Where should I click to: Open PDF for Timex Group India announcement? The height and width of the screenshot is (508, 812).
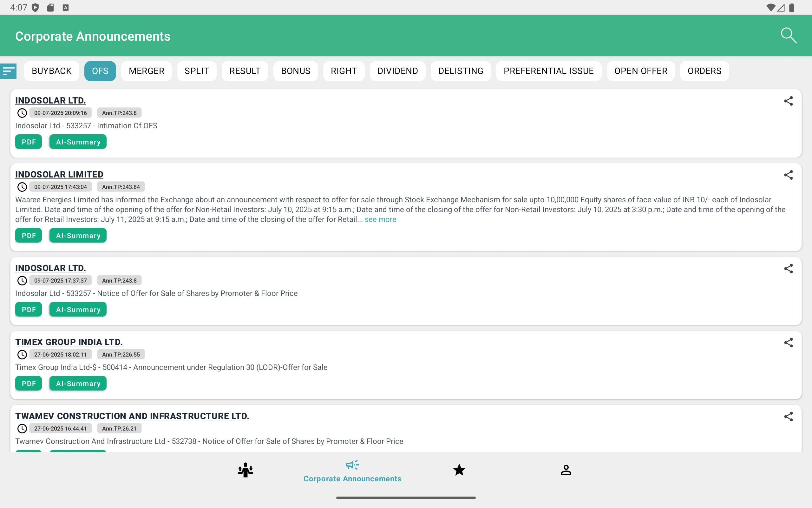coord(29,383)
